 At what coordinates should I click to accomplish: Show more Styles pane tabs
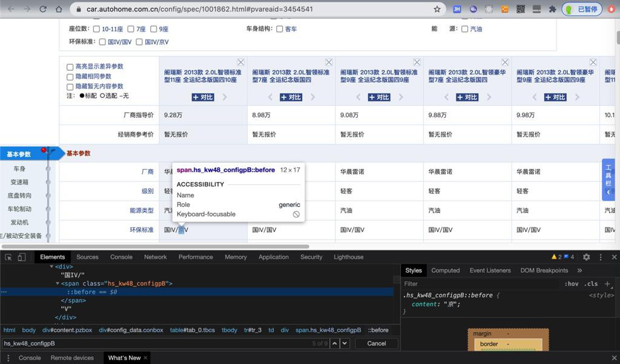coord(579,270)
